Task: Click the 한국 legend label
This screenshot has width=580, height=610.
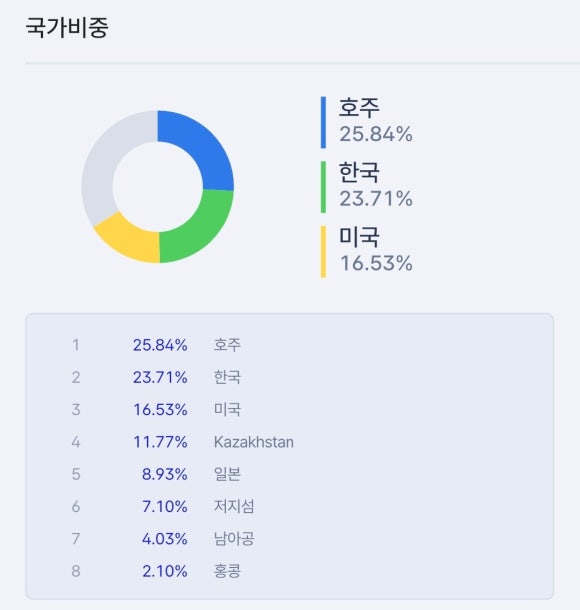Action: click(359, 172)
